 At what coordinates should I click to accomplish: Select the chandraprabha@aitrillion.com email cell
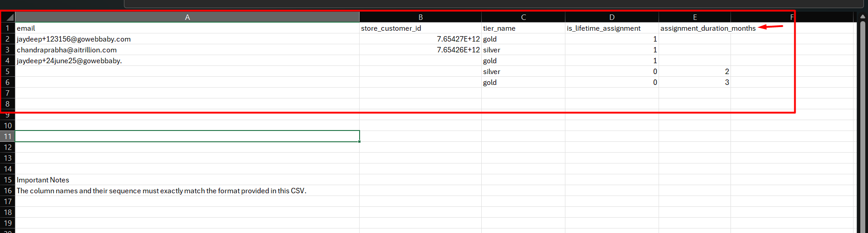[x=187, y=50]
